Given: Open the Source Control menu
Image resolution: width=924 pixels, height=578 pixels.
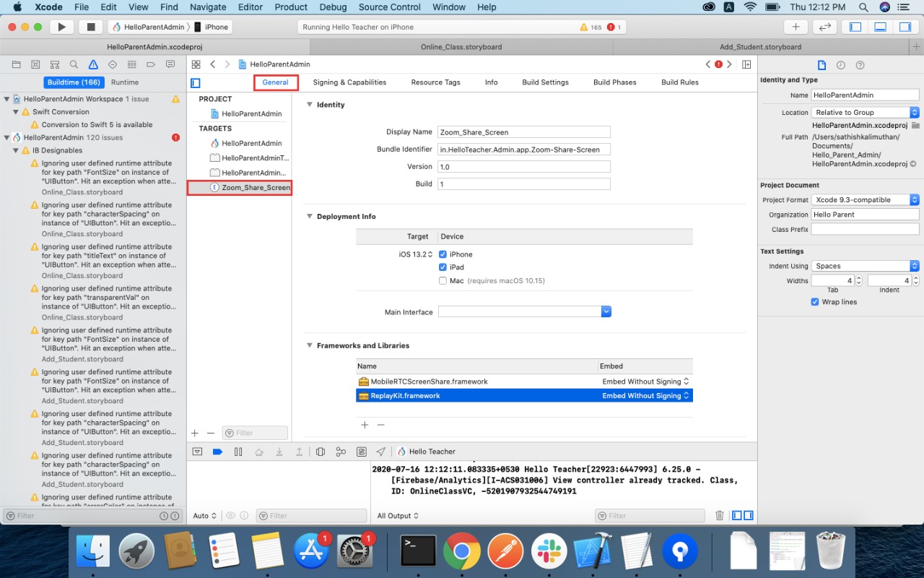Looking at the screenshot, I should click(390, 7).
